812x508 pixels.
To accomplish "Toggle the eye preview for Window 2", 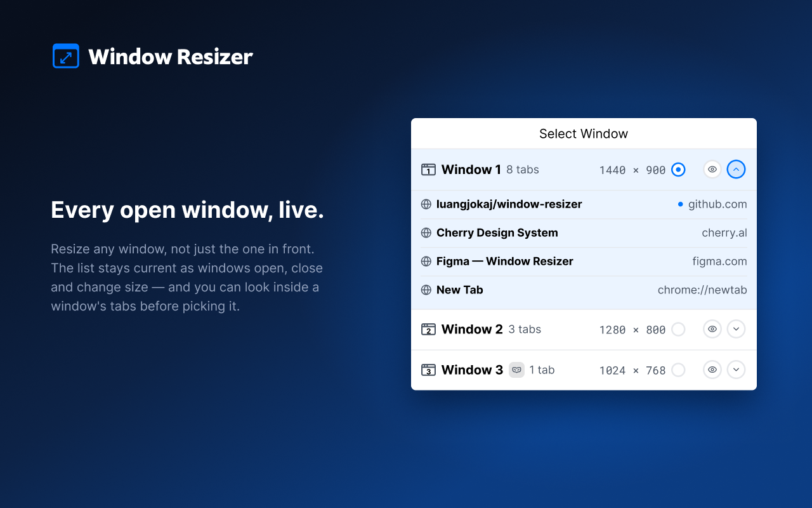I will coord(712,329).
